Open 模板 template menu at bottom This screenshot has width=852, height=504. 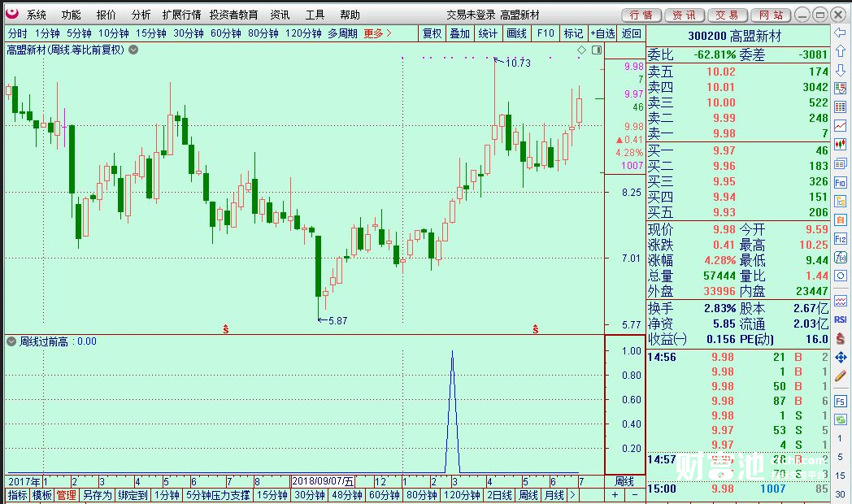point(41,495)
